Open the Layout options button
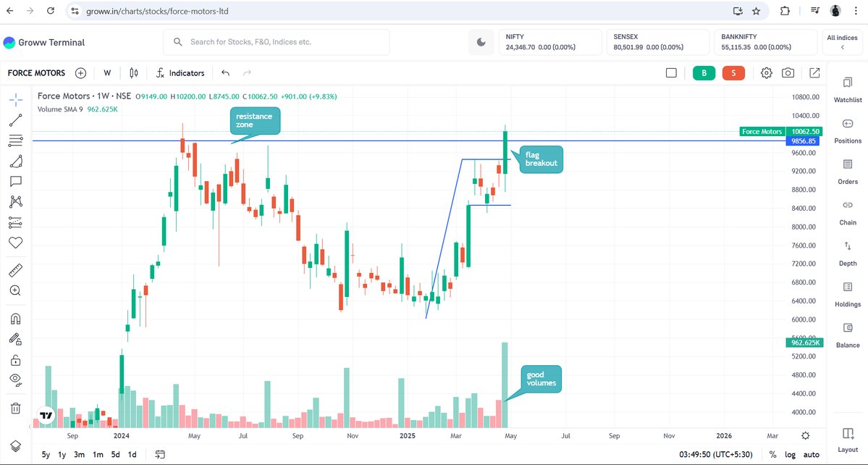 click(x=848, y=440)
